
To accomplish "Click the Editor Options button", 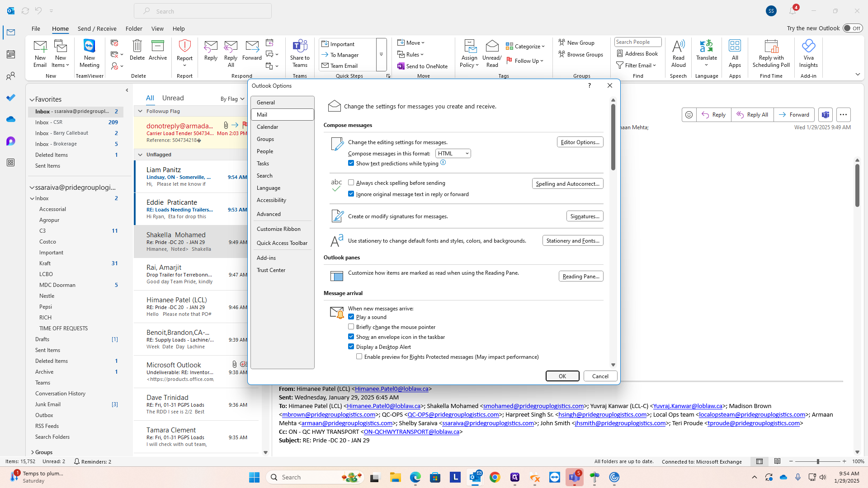I will pos(580,142).
